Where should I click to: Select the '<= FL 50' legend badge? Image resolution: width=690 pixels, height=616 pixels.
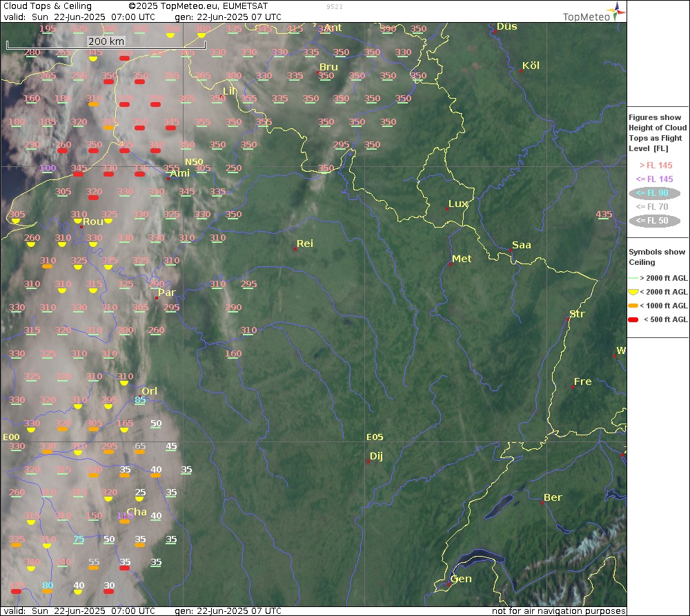pyautogui.click(x=654, y=221)
